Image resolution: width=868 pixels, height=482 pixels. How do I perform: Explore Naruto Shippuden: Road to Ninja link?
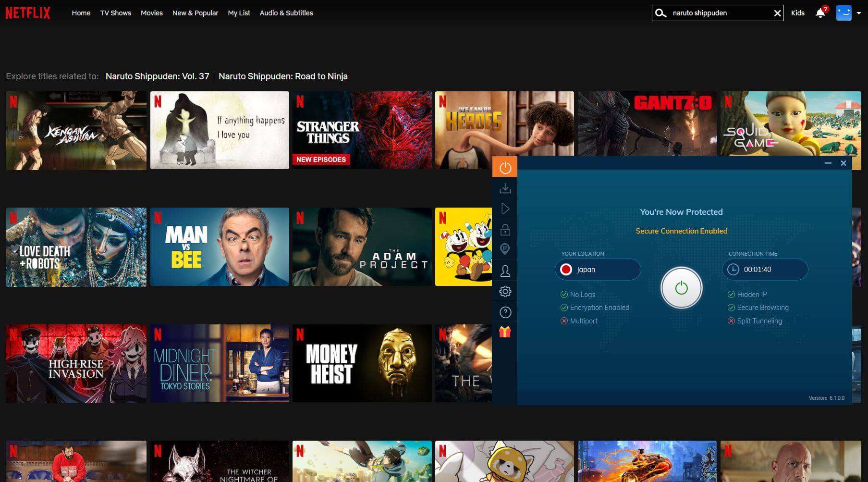283,76
